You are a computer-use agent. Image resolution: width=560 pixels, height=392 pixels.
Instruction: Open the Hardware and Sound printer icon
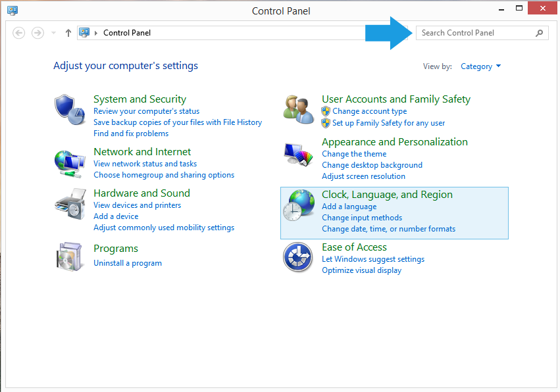pyautogui.click(x=70, y=204)
